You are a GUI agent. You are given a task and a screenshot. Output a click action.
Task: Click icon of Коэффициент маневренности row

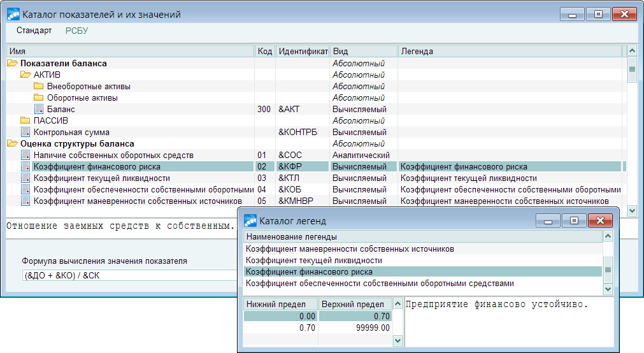click(25, 201)
